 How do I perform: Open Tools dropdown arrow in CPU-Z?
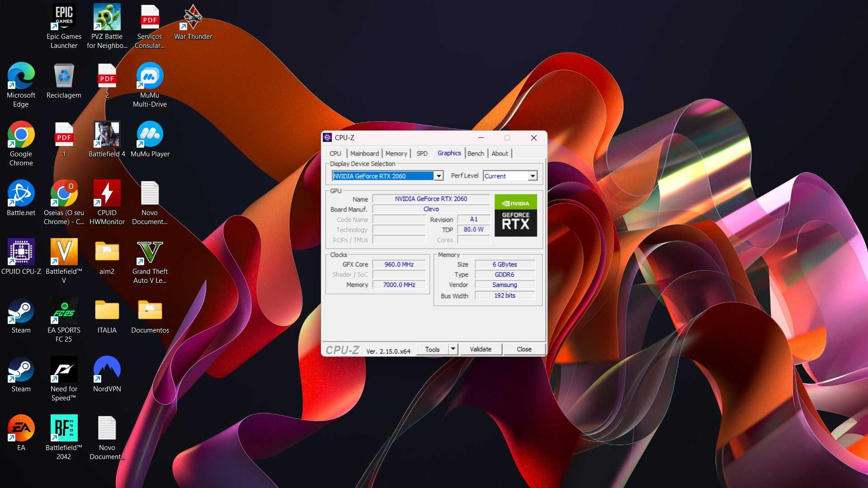coord(453,349)
